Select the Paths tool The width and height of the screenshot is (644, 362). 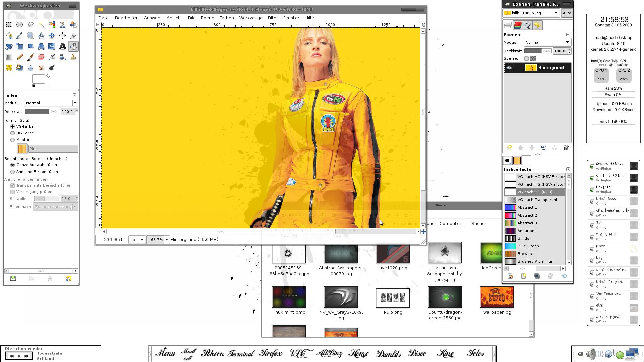pos(9,36)
